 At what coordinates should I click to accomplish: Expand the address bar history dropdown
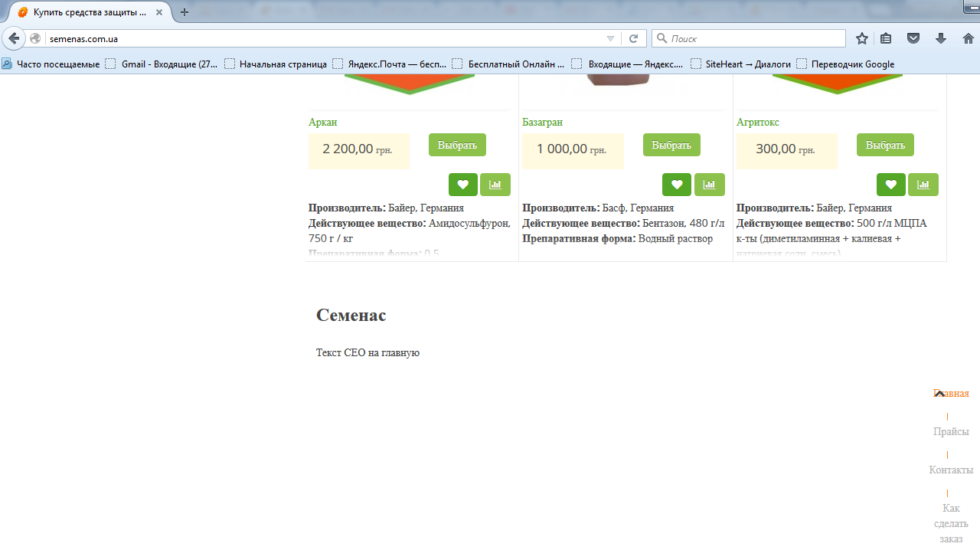click(x=610, y=38)
